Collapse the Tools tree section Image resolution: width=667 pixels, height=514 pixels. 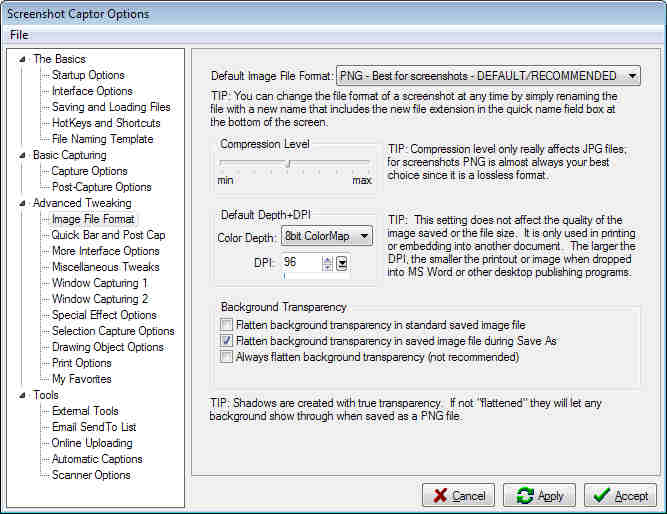coord(25,396)
